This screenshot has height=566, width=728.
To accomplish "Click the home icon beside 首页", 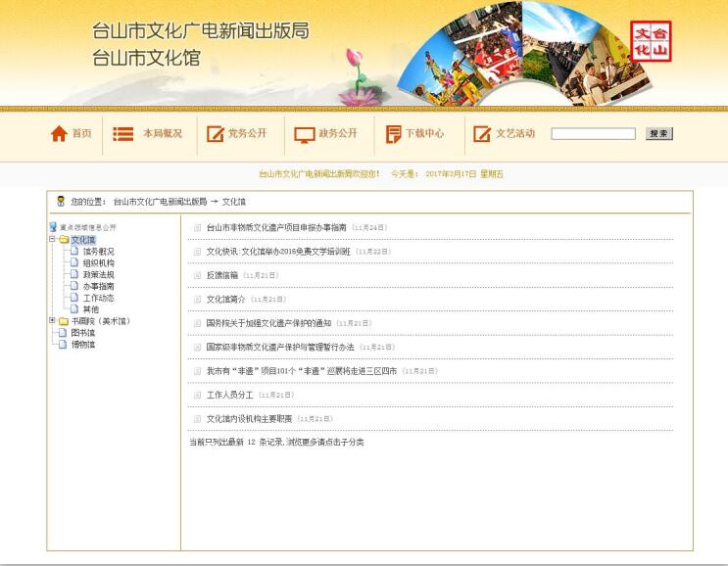I will 59,134.
